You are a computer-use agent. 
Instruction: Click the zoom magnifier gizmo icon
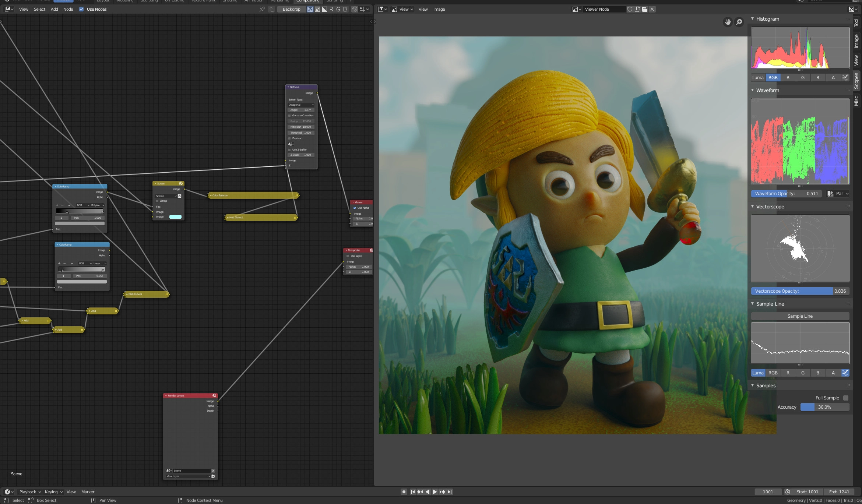tap(739, 22)
